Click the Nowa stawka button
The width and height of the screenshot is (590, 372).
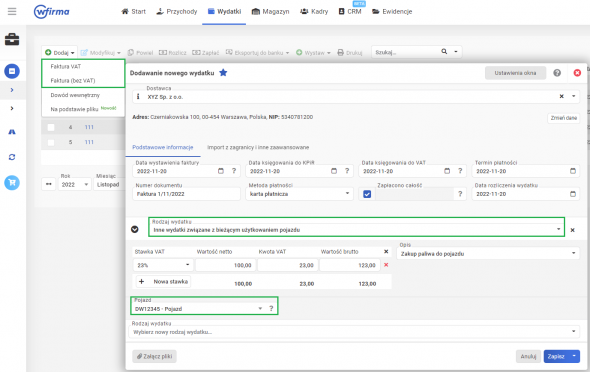pos(163,281)
